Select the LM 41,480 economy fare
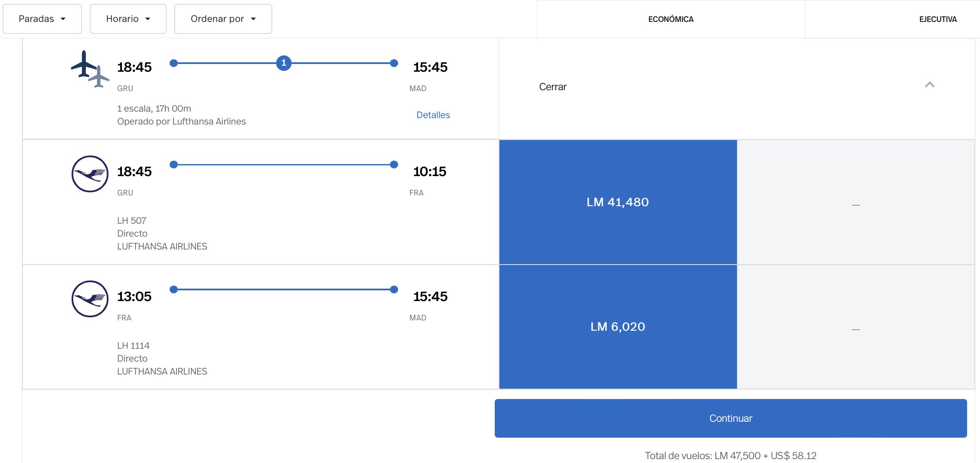980x463 pixels. pyautogui.click(x=618, y=202)
